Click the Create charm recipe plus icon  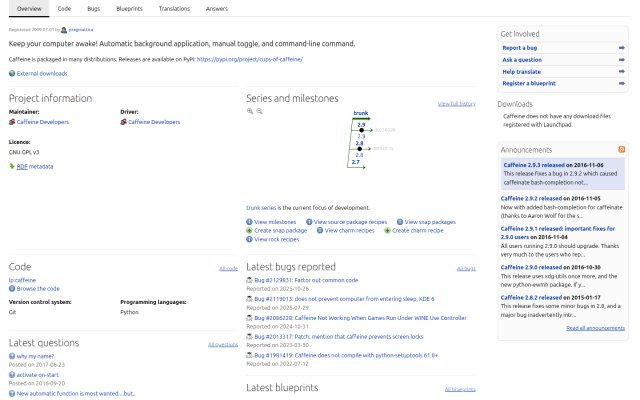387,231
